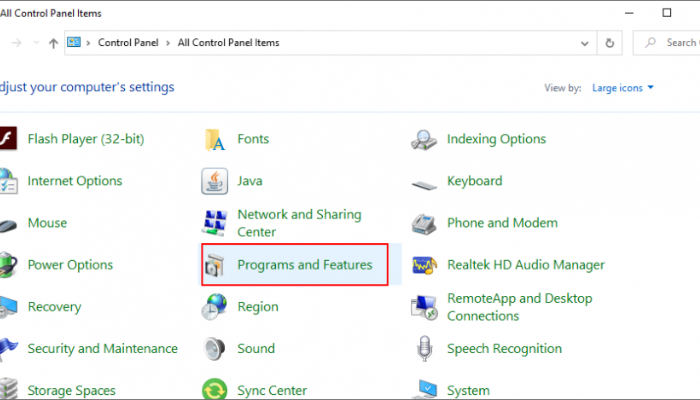Viewport: 700px width, 400px height.
Task: Click the Network and Sharing Center icon
Action: pyautogui.click(x=215, y=223)
